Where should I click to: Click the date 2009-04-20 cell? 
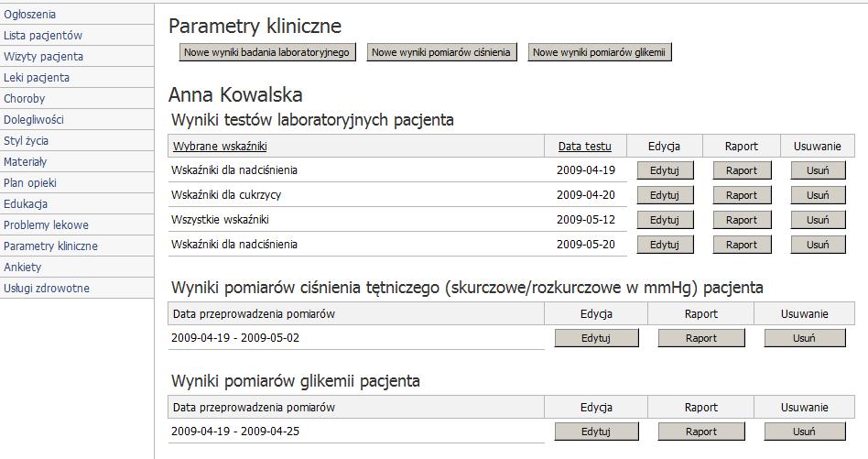586,195
